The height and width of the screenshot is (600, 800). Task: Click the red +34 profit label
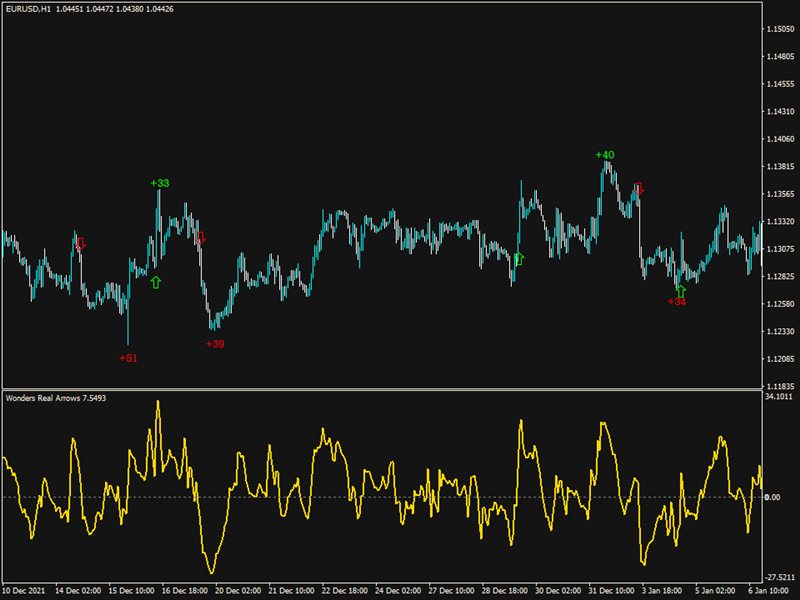(677, 302)
